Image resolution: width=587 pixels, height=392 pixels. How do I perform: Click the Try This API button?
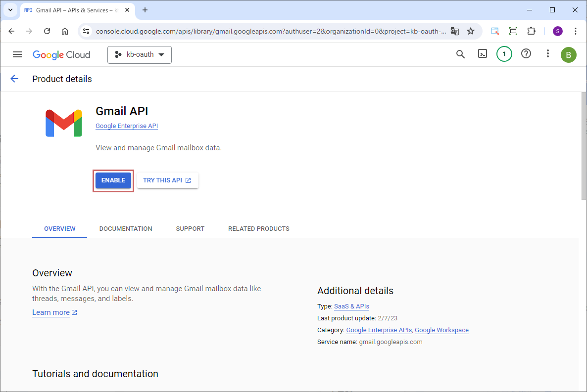pyautogui.click(x=167, y=180)
